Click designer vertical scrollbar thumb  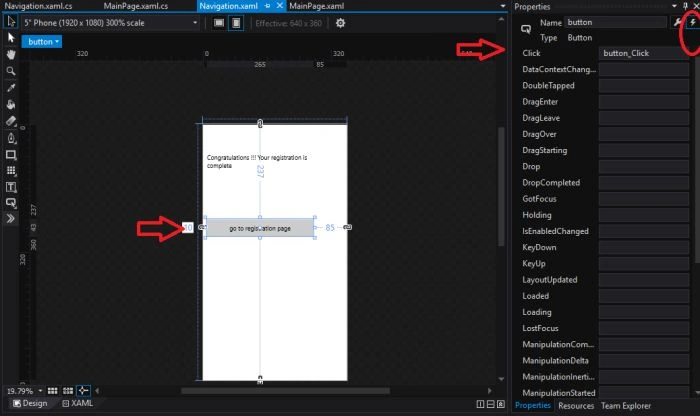501,186
